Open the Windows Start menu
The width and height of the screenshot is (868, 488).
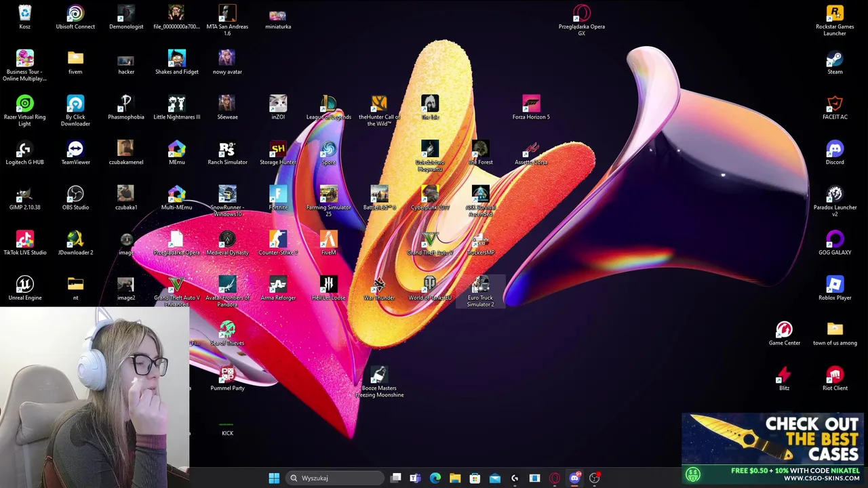274,478
